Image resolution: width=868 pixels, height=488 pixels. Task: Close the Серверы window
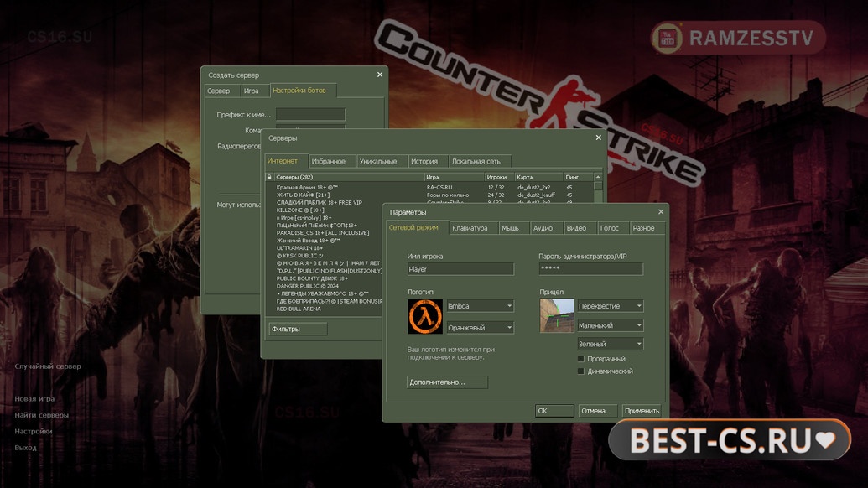pyautogui.click(x=598, y=138)
